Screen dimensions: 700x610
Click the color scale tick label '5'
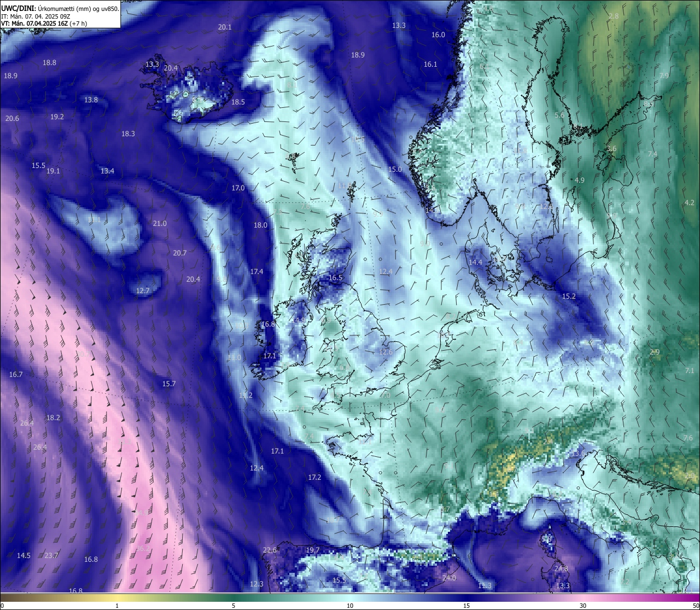pyautogui.click(x=234, y=606)
